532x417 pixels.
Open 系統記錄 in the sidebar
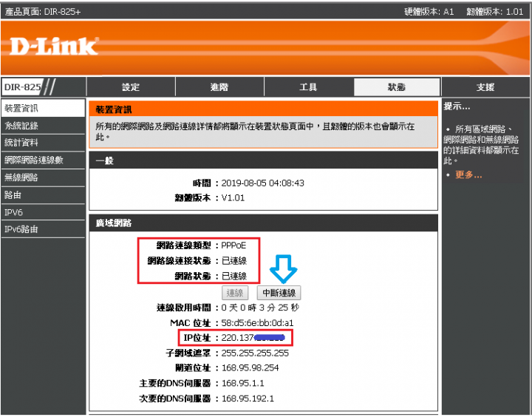pos(43,126)
